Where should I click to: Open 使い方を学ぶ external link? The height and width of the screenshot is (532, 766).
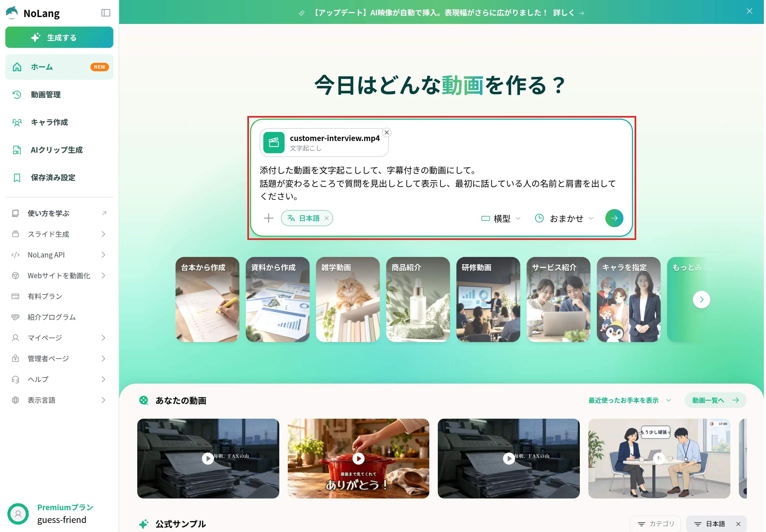click(x=59, y=213)
